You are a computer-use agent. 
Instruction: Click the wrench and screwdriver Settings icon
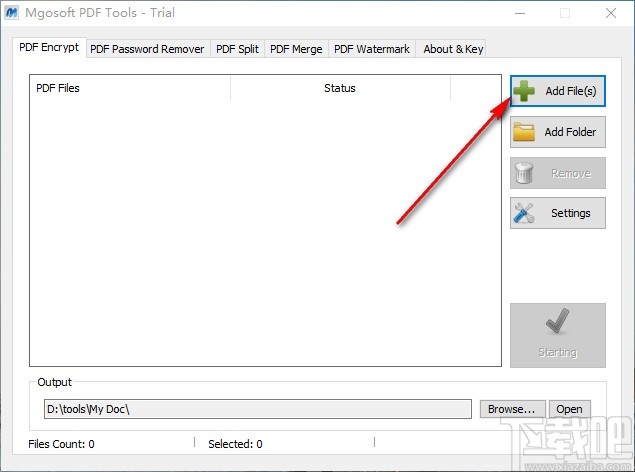click(x=524, y=213)
